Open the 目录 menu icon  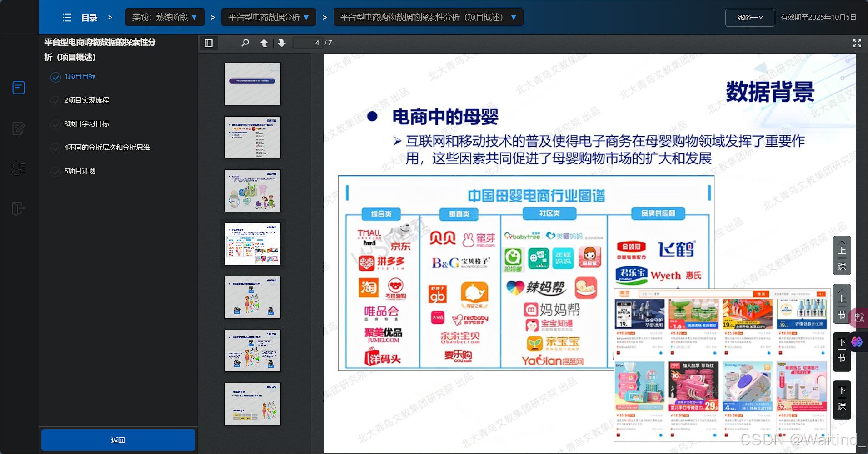click(67, 18)
